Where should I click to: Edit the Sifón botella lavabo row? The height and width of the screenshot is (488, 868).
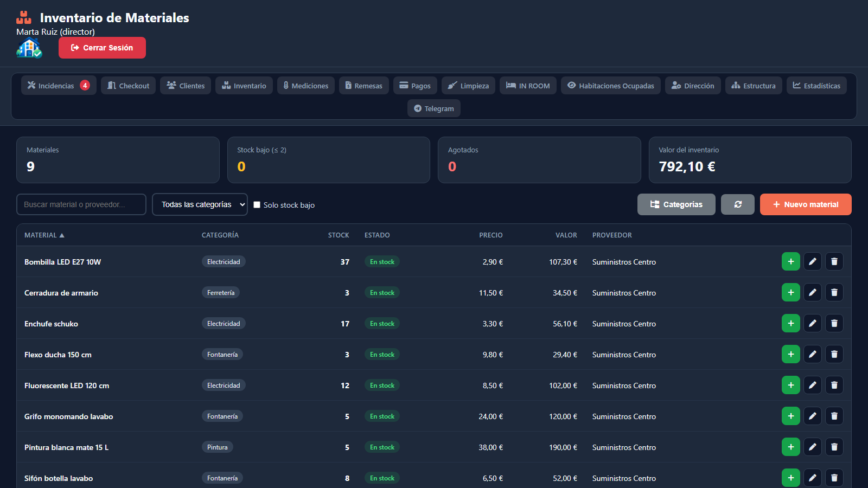point(812,478)
